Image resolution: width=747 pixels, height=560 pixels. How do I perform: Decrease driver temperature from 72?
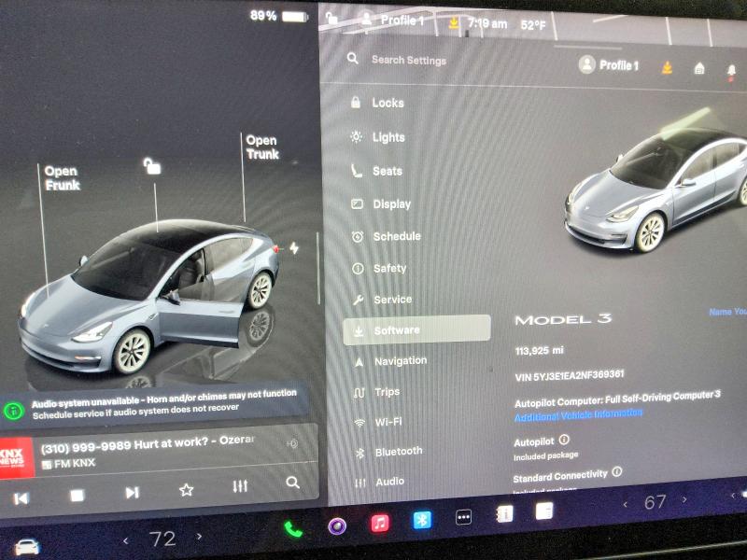(126, 541)
